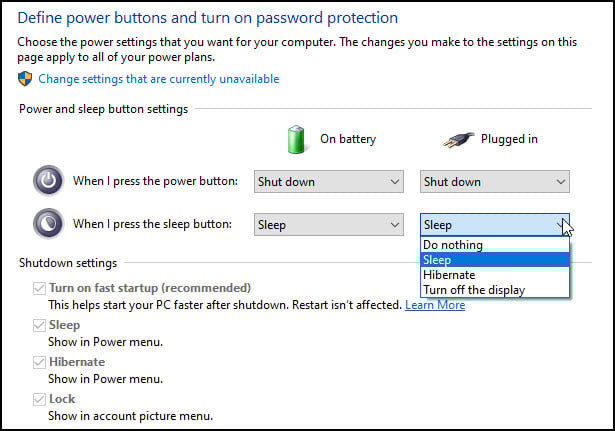
Task: Click the green battery icon
Action: tap(296, 139)
